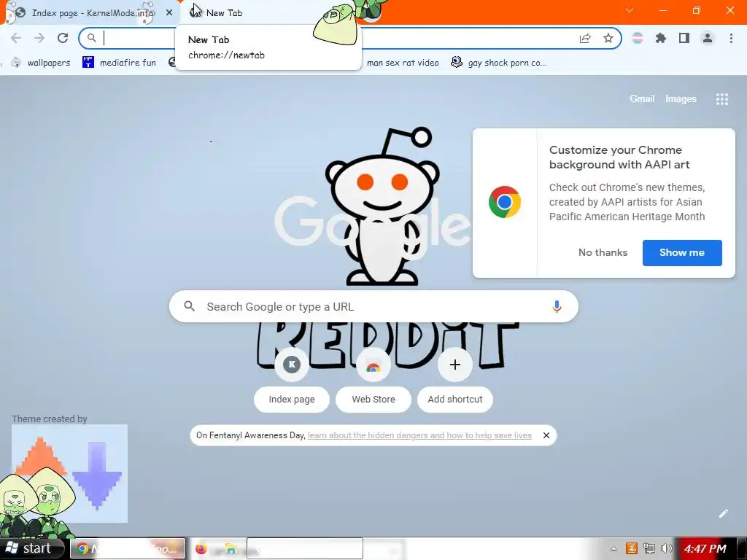The image size is (747, 560).
Task: Click the theme creator arrows image
Action: click(x=69, y=473)
